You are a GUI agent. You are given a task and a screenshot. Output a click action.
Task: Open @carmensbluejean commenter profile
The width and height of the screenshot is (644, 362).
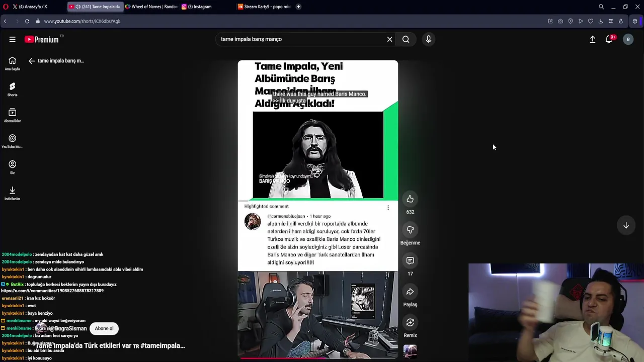[286, 216]
